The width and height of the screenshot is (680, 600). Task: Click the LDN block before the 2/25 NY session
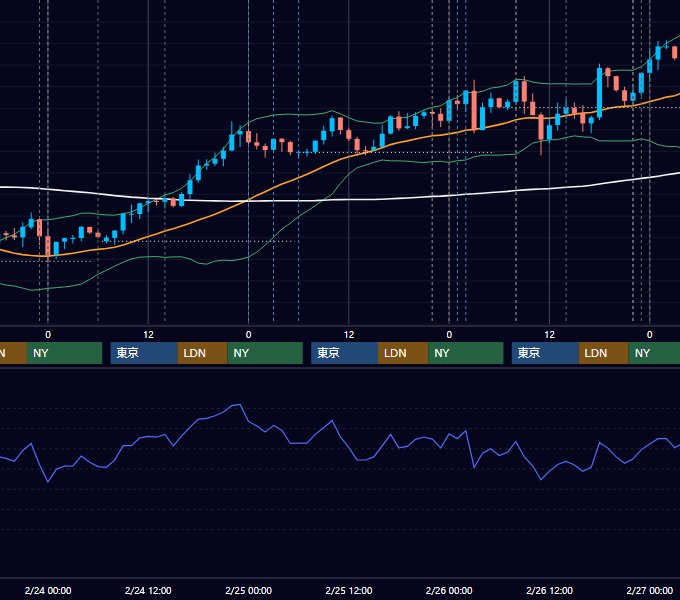coord(203,353)
